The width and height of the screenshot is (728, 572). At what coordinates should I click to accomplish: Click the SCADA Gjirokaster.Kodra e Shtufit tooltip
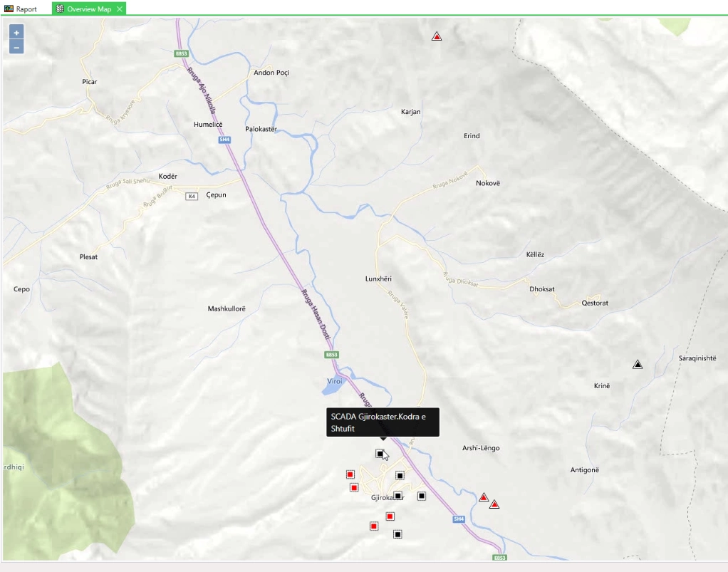point(383,422)
